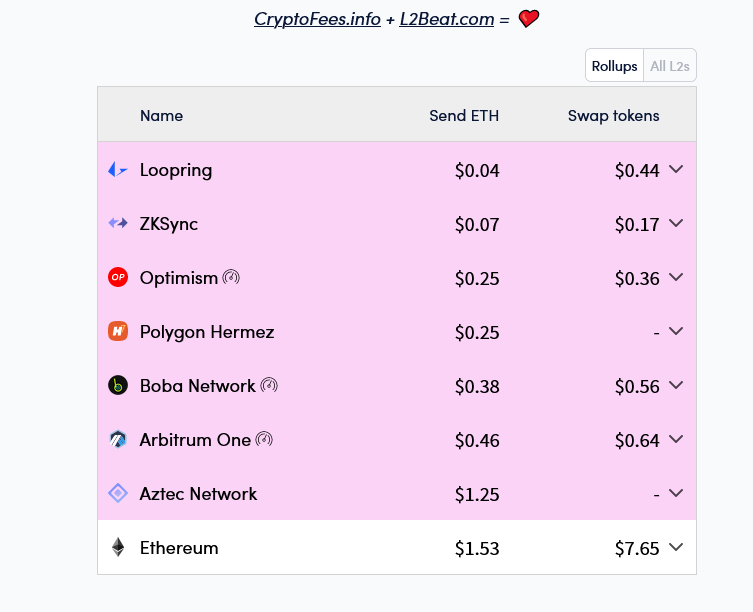Switch to the All L2s tab

(x=670, y=65)
